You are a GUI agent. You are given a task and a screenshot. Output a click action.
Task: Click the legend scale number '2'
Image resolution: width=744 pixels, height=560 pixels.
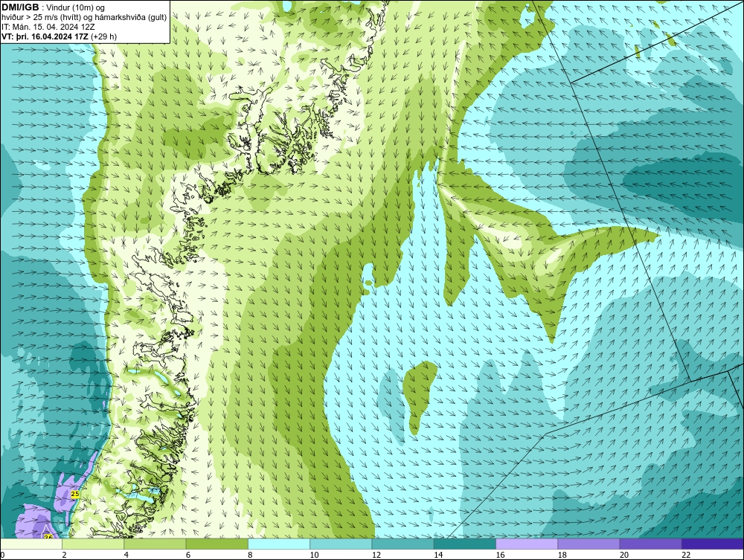click(x=64, y=556)
